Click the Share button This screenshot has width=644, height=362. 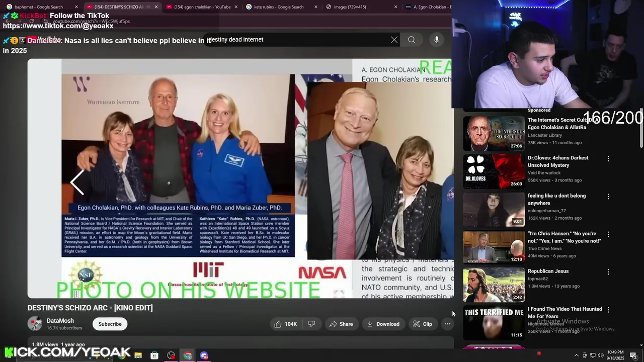click(x=341, y=324)
